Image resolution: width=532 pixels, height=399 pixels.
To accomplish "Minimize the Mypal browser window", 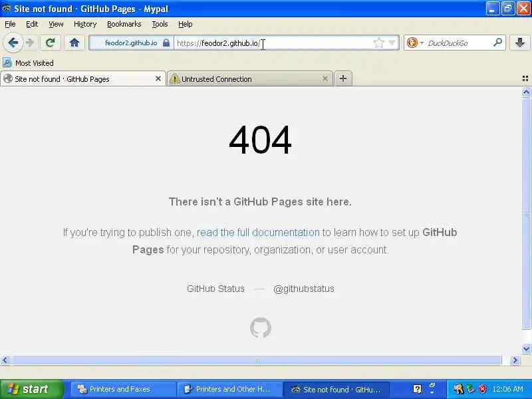I will coord(493,9).
